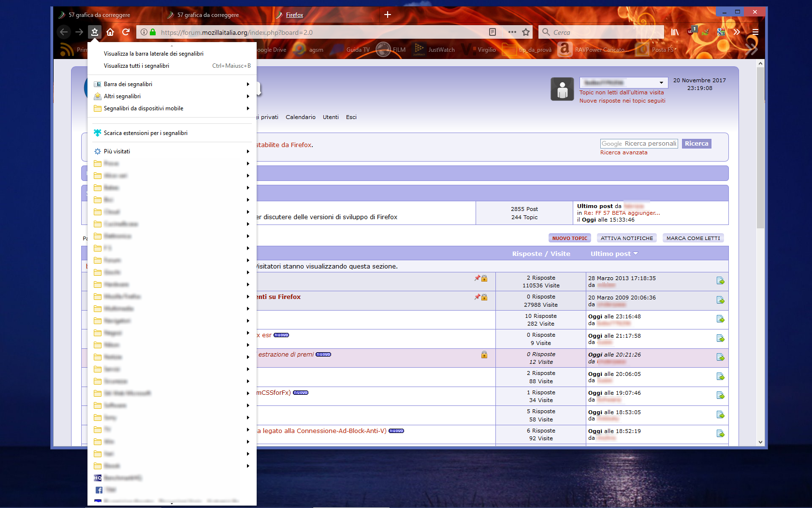
Task: Expand Segnalibri da dispositivi mobile submenu
Action: [x=172, y=108]
